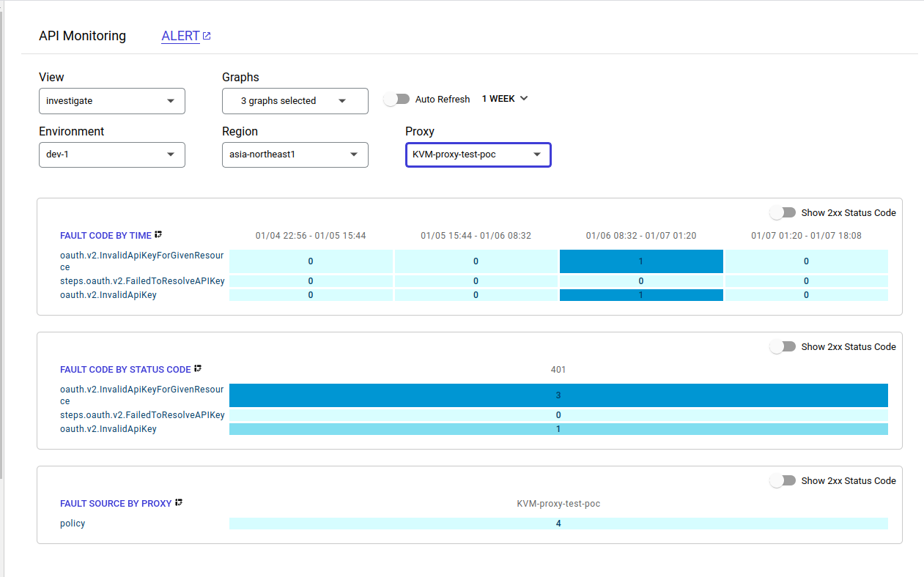Click the 401 bar for oauth.v2.InvalidApiKey
The image size is (924, 577).
pos(558,429)
